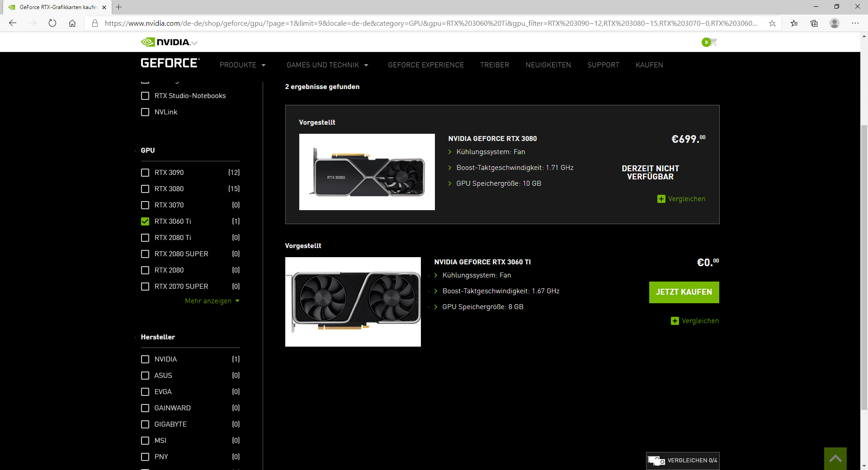Open GEFORCE EXPERIENCE menu item
Image resolution: width=868 pixels, height=470 pixels.
tap(426, 65)
